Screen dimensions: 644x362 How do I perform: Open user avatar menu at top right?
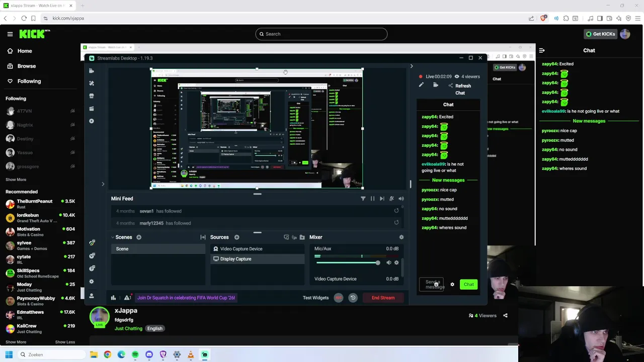pyautogui.click(x=625, y=34)
